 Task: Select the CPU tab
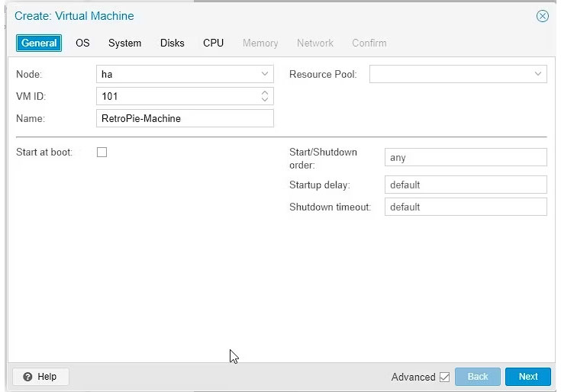213,43
